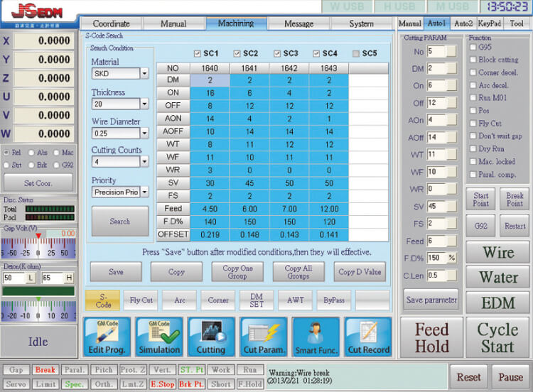Click the SV cutting parameter field
Screen dimensions: 533x392
point(436,206)
